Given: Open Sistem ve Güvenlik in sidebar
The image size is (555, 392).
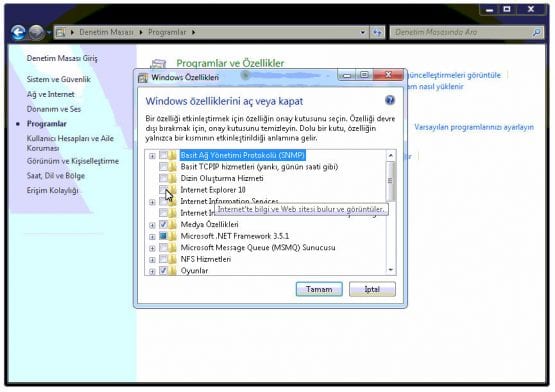Looking at the screenshot, I should pyautogui.click(x=59, y=79).
